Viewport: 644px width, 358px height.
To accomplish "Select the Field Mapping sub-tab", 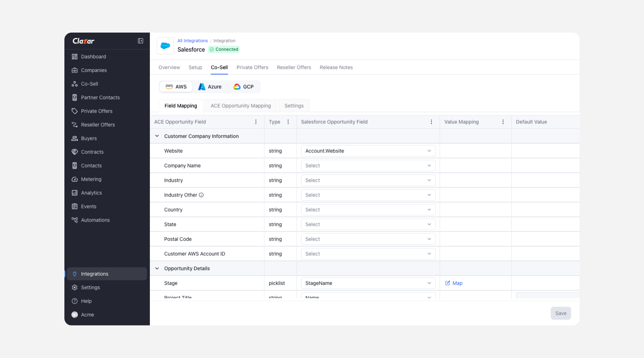I will 181,106.
